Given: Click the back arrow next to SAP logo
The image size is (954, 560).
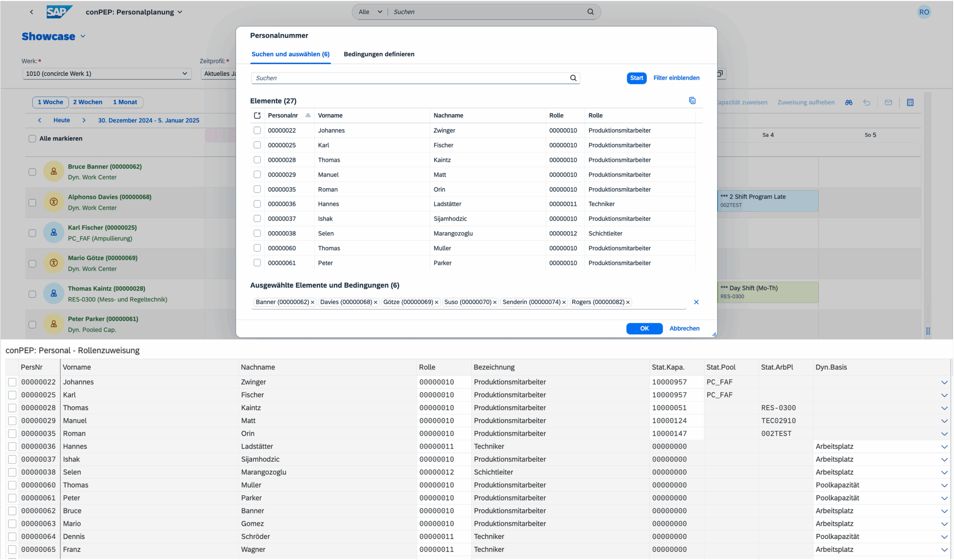Looking at the screenshot, I should [31, 12].
